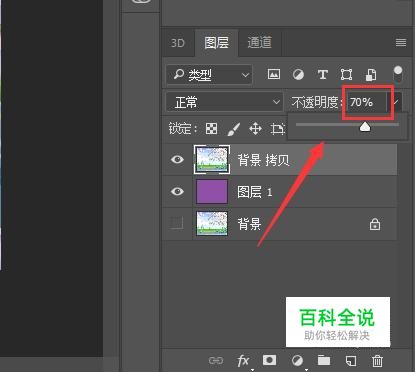Screen dimensions: 415x372
Task: Show the 背景 layer visibility
Action: 177,223
